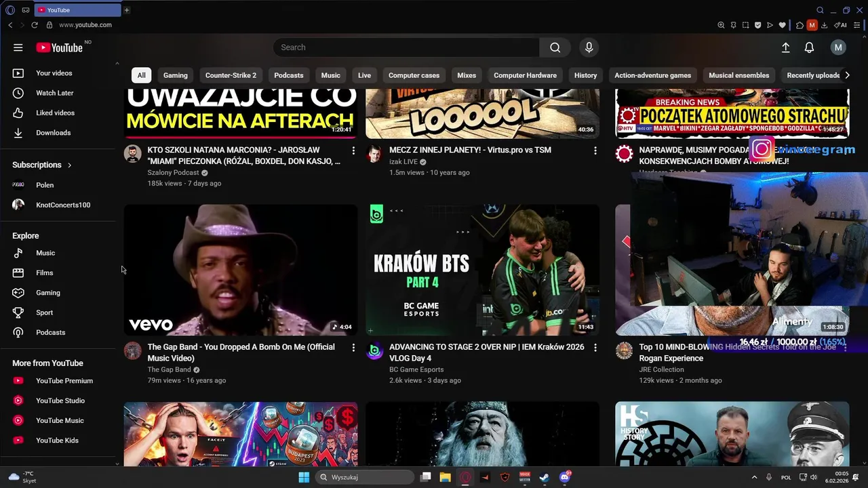Open options menu for The Gap Band video
The height and width of the screenshot is (488, 868).
point(353,347)
